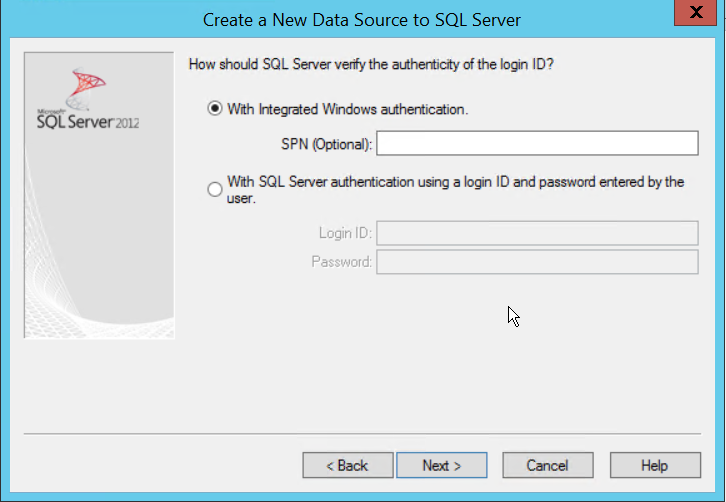The image size is (726, 502).
Task: Click the disabled Password field
Action: pos(537,262)
